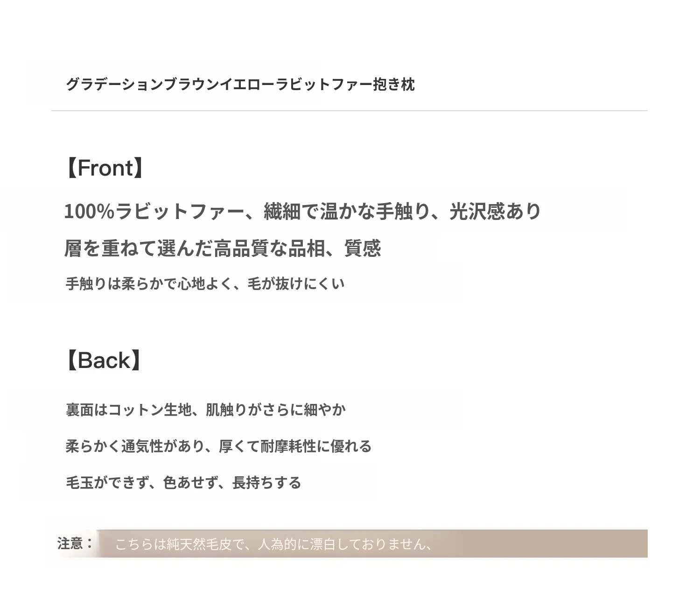Click the product title about the rabbit fur pillow
700x594 pixels.
point(240,85)
